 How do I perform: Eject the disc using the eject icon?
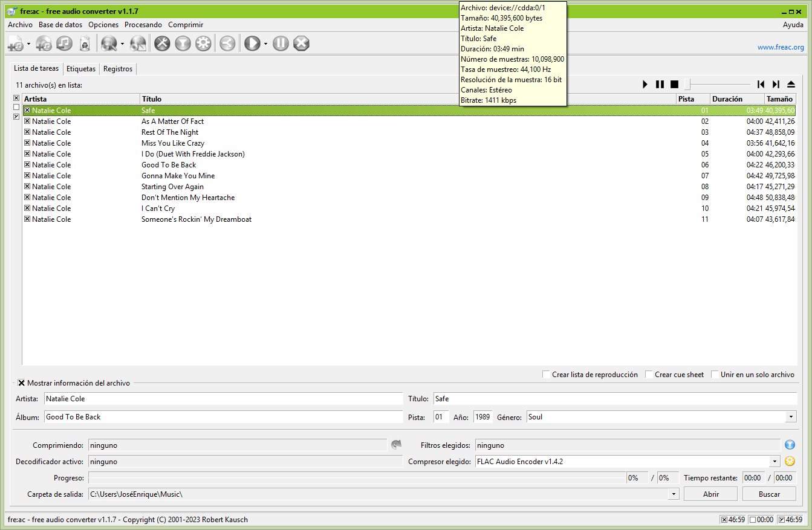(x=791, y=85)
